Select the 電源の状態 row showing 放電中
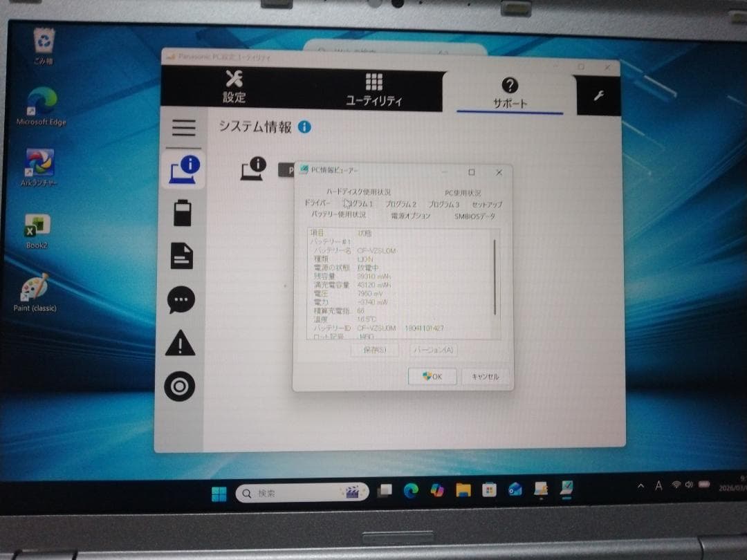Image resolution: width=747 pixels, height=560 pixels. click(347, 268)
